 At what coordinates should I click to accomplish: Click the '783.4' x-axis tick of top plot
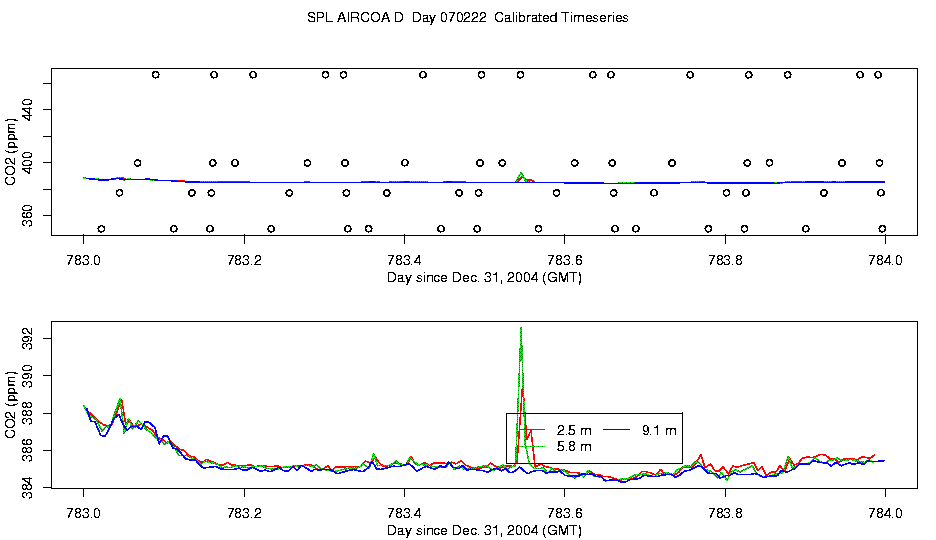(x=404, y=260)
